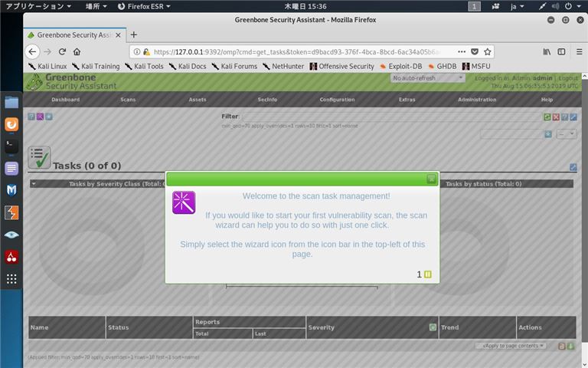Open the system power menu
The width and height of the screenshot is (588, 368).
(571, 6)
